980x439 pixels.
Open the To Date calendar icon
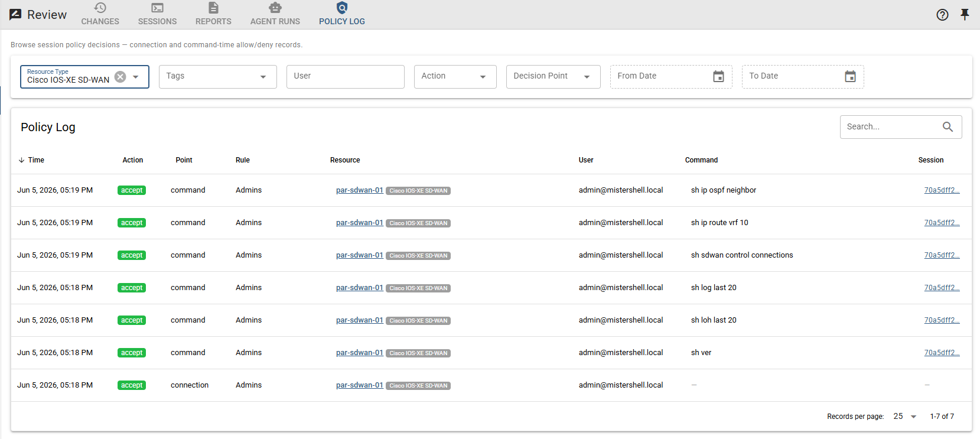click(850, 76)
